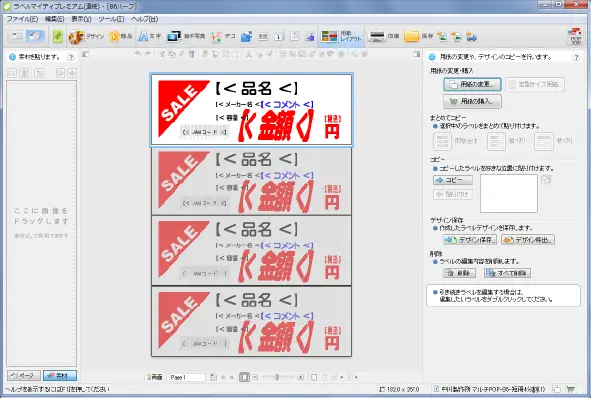592x398 pixels.
Task: Open the 編集(E) menu
Action: click(x=54, y=19)
